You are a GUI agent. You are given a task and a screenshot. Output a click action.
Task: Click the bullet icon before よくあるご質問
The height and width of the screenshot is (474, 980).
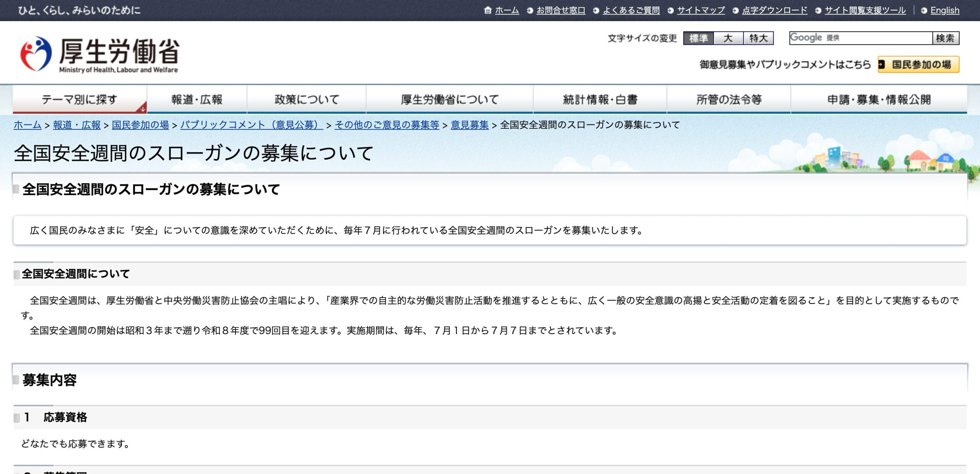pyautogui.click(x=596, y=11)
